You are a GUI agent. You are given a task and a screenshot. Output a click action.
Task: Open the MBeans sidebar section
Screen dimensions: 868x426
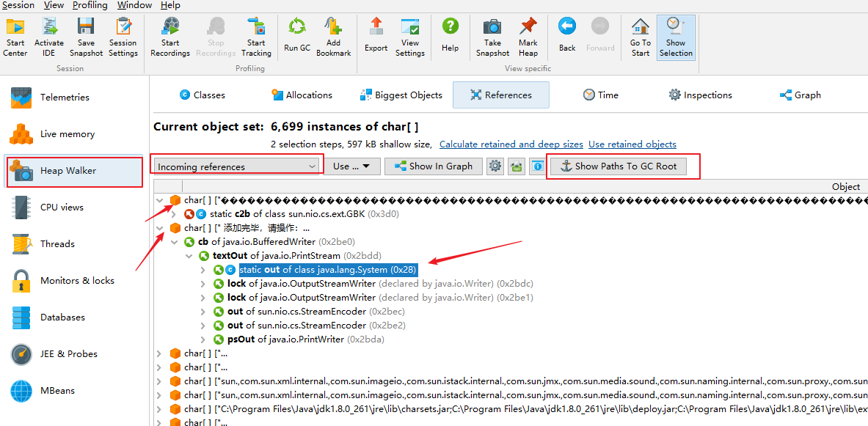click(x=73, y=391)
